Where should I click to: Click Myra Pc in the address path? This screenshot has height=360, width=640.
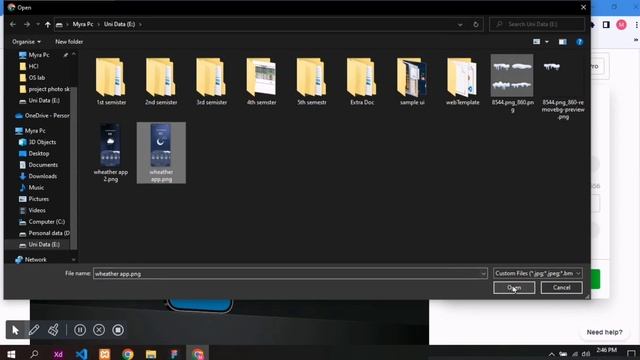(83, 24)
